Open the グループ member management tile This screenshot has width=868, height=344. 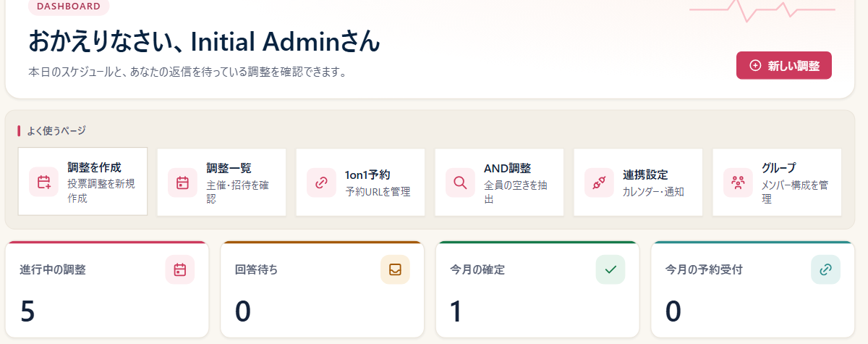tap(777, 182)
